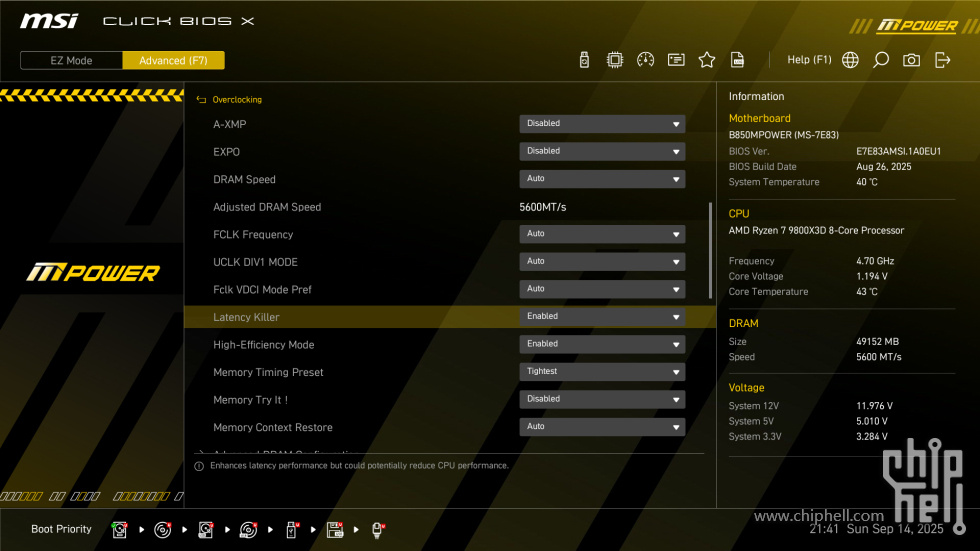Select the USB key boot device icon

[292, 530]
